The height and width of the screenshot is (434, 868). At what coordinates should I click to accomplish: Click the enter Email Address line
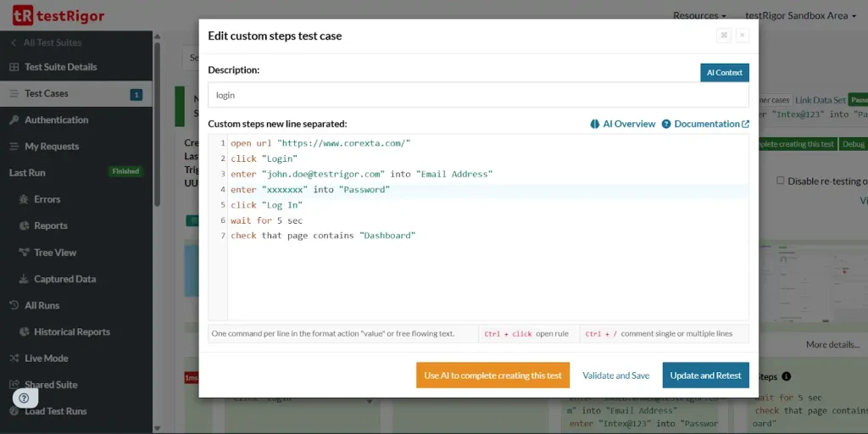click(361, 174)
